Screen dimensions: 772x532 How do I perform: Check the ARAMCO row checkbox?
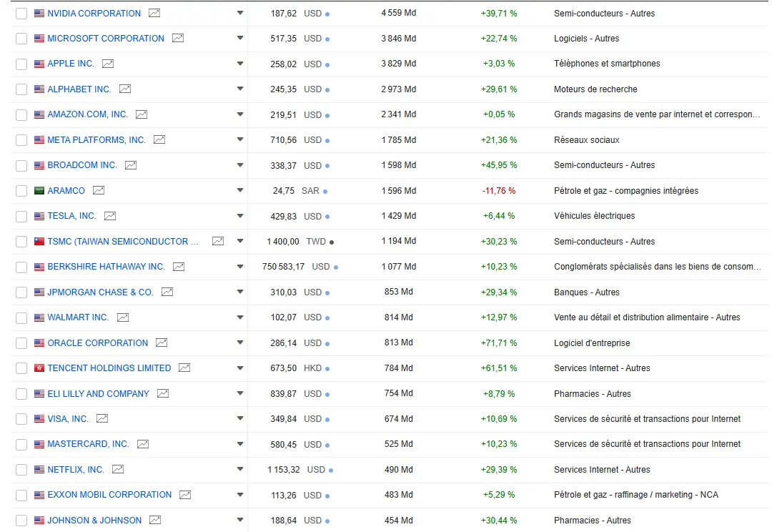[x=21, y=191]
